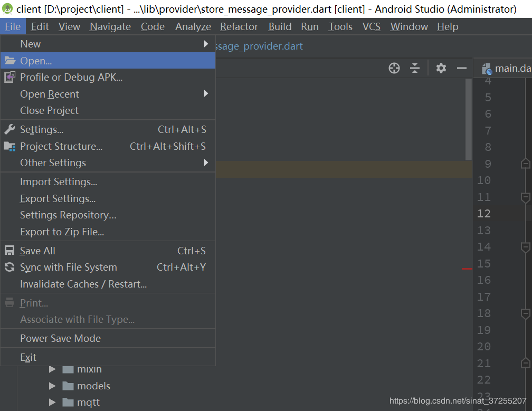532x411 pixels.
Task: Click the Sync with File System icon
Action: [x=9, y=267]
